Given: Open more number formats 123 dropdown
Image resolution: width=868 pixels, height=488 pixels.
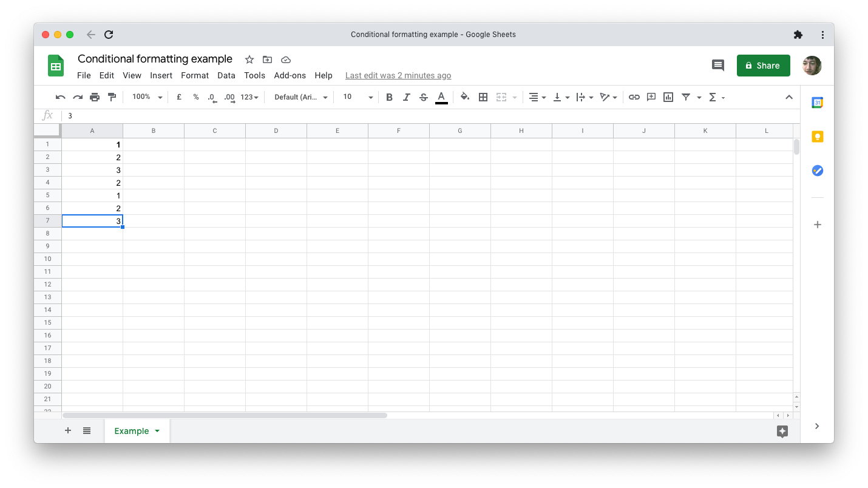Looking at the screenshot, I should tap(249, 97).
